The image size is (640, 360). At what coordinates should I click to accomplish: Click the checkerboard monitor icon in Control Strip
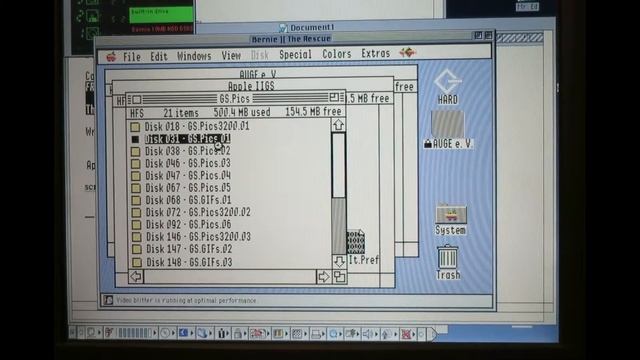[x=297, y=333]
